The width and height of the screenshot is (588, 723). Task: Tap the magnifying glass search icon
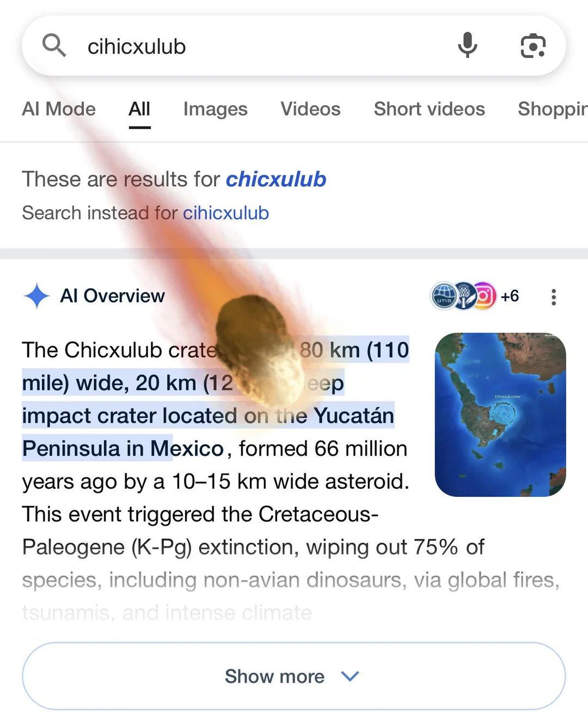click(x=54, y=45)
